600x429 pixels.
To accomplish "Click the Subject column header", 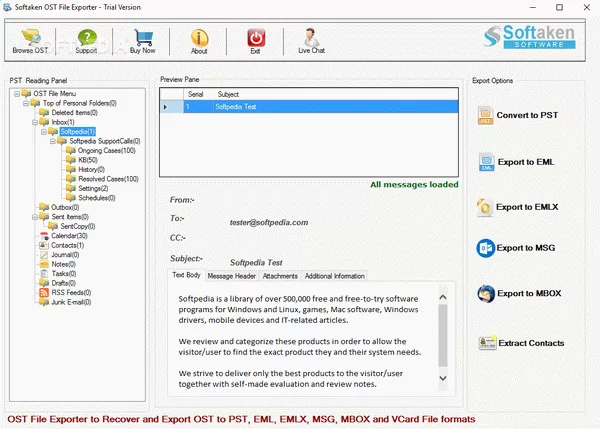I will pyautogui.click(x=228, y=94).
